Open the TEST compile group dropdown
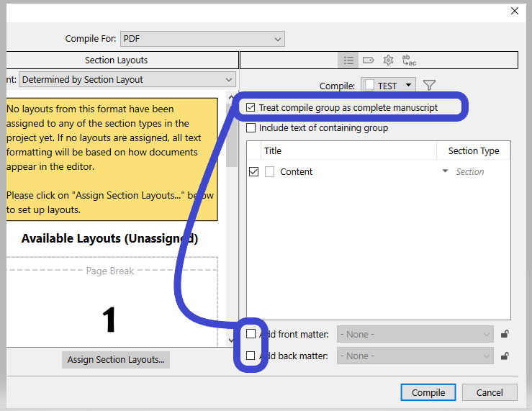 pos(388,86)
